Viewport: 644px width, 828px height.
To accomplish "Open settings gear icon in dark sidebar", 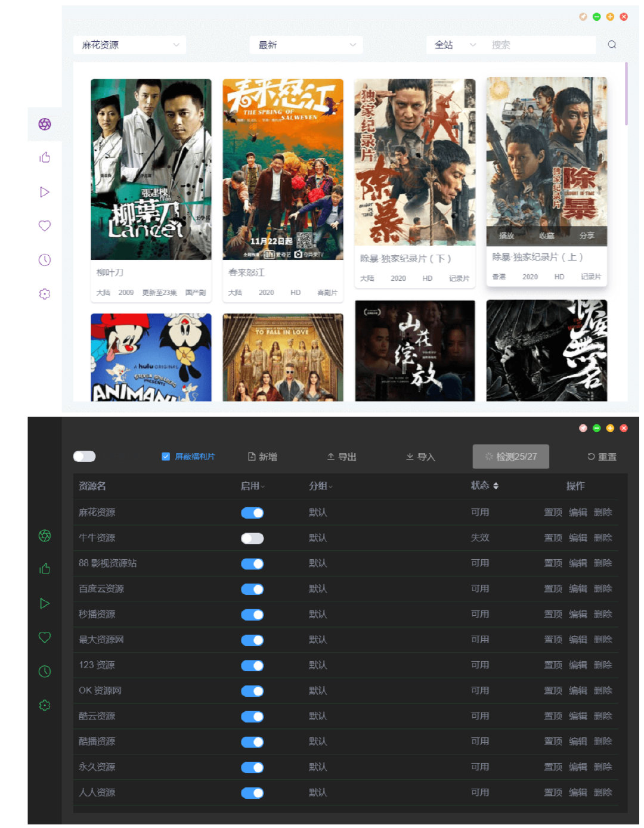I will (45, 705).
